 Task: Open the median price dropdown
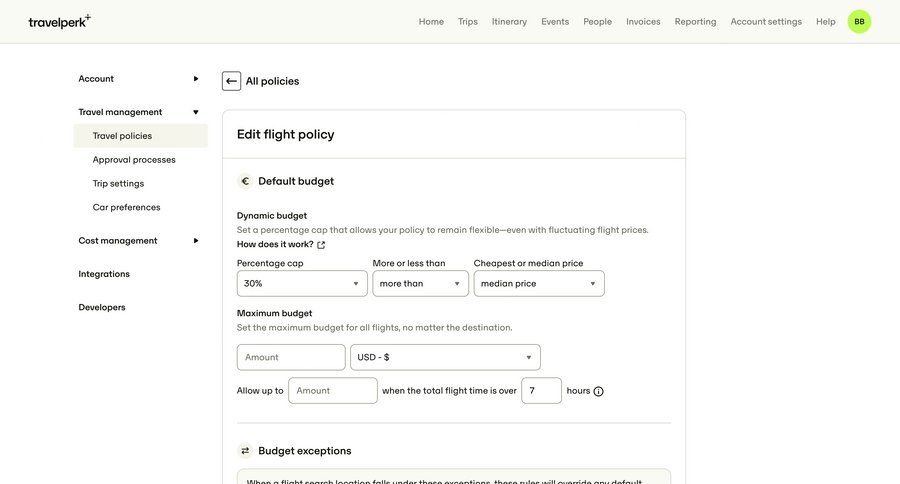pyautogui.click(x=538, y=284)
